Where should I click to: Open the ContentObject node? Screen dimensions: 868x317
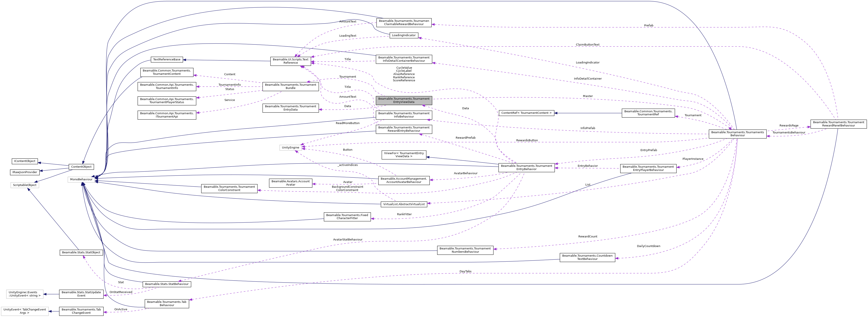[x=81, y=167]
